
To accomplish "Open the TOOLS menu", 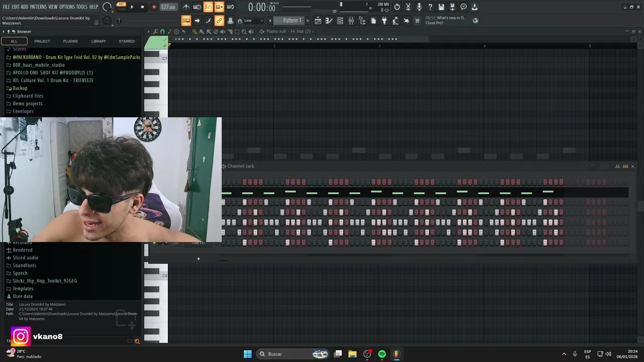I will [82, 7].
